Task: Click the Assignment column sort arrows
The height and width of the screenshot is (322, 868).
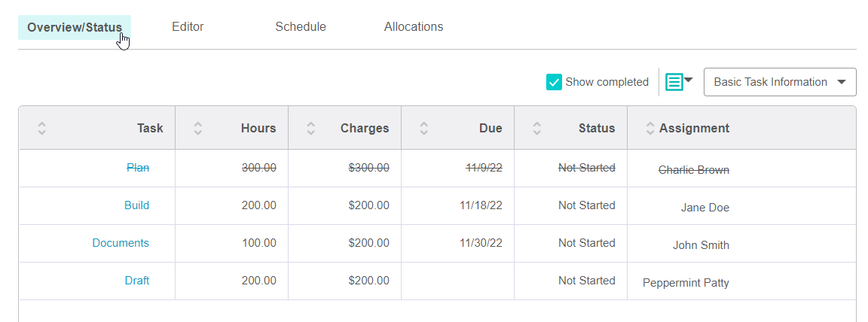Action: coord(650,129)
